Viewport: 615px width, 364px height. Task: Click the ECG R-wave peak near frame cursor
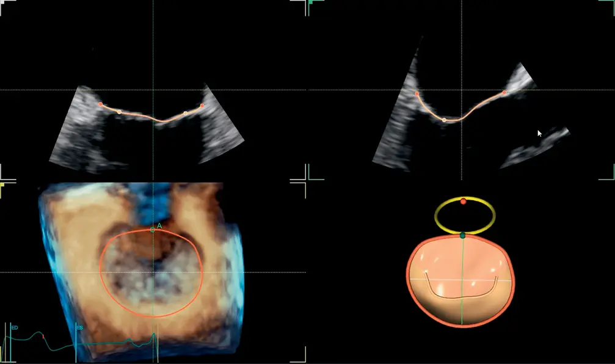pyautogui.click(x=154, y=335)
